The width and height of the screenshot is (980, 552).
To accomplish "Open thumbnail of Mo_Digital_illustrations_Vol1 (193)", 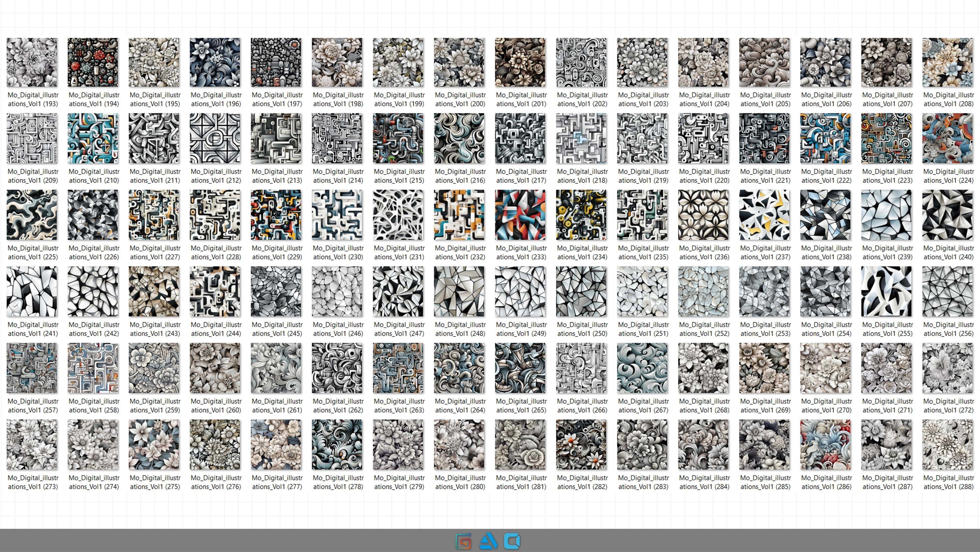I will tap(32, 62).
